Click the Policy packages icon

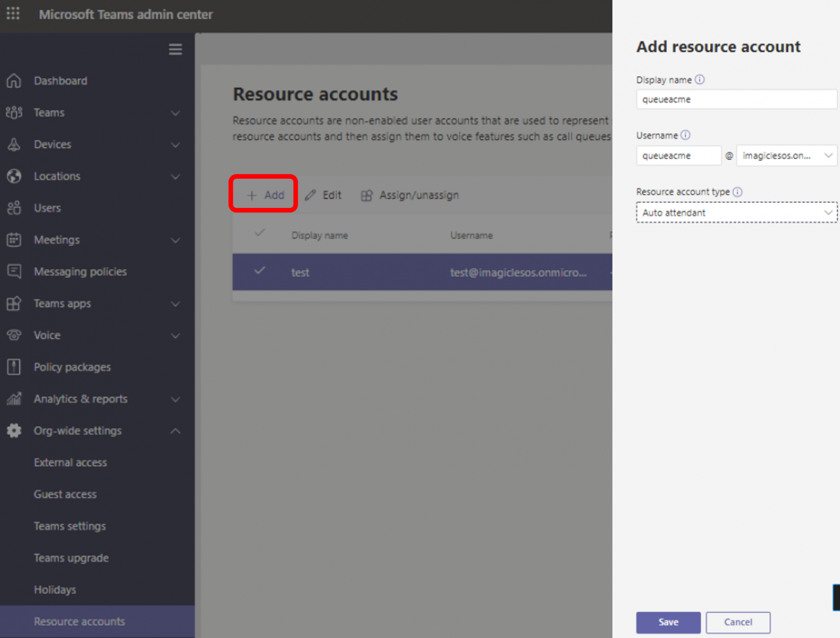coord(14,367)
